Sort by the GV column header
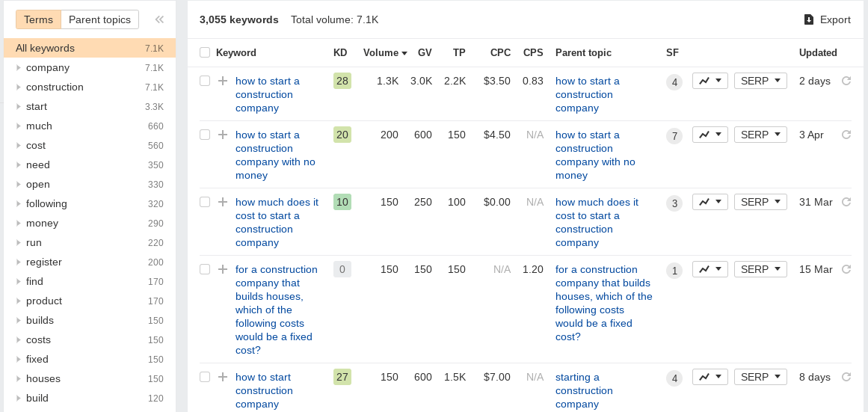Image resolution: width=868 pixels, height=412 pixels. (425, 52)
